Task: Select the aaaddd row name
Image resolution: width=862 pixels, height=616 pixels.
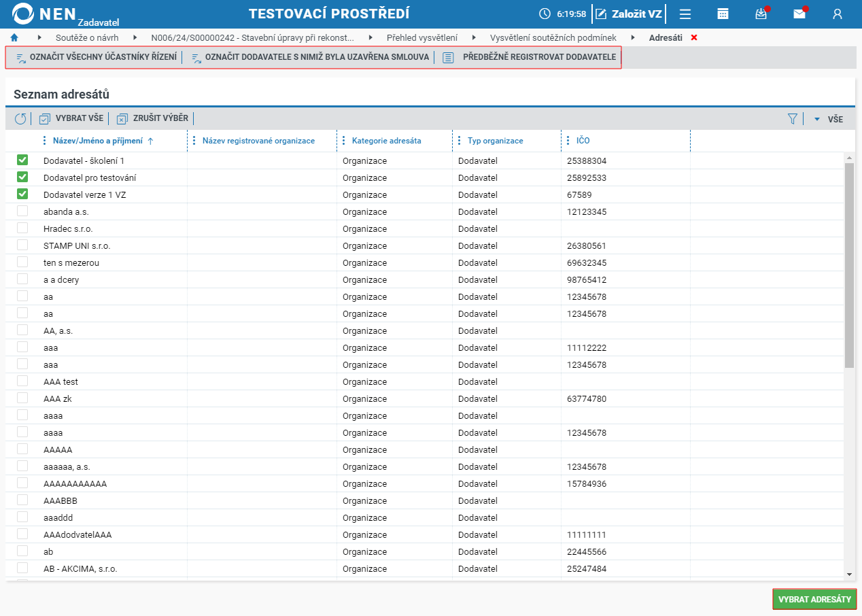Action: pyautogui.click(x=58, y=518)
